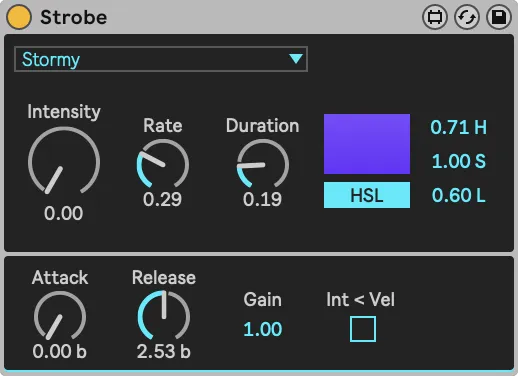Click the Int < Vel label
This screenshot has height=376, width=518.
click(x=361, y=300)
